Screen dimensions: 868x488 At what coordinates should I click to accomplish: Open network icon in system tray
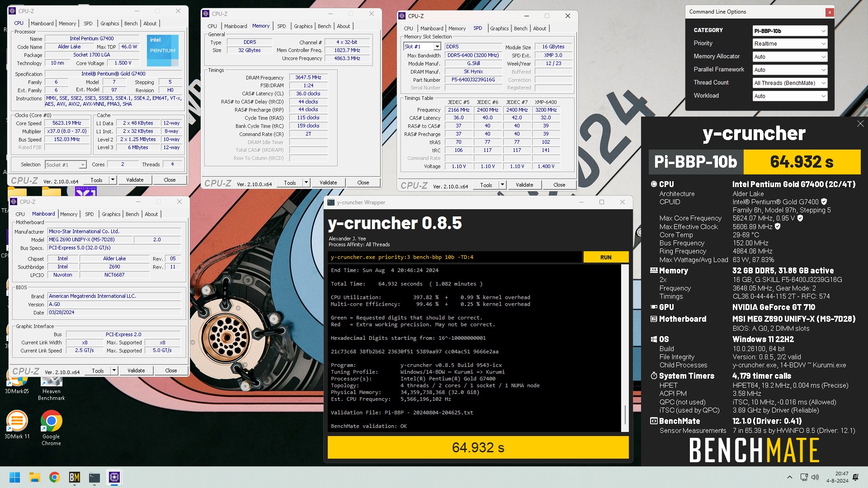coord(804,477)
